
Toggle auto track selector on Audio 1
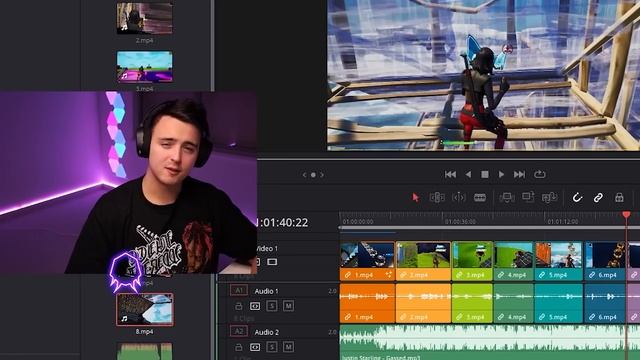(255, 306)
